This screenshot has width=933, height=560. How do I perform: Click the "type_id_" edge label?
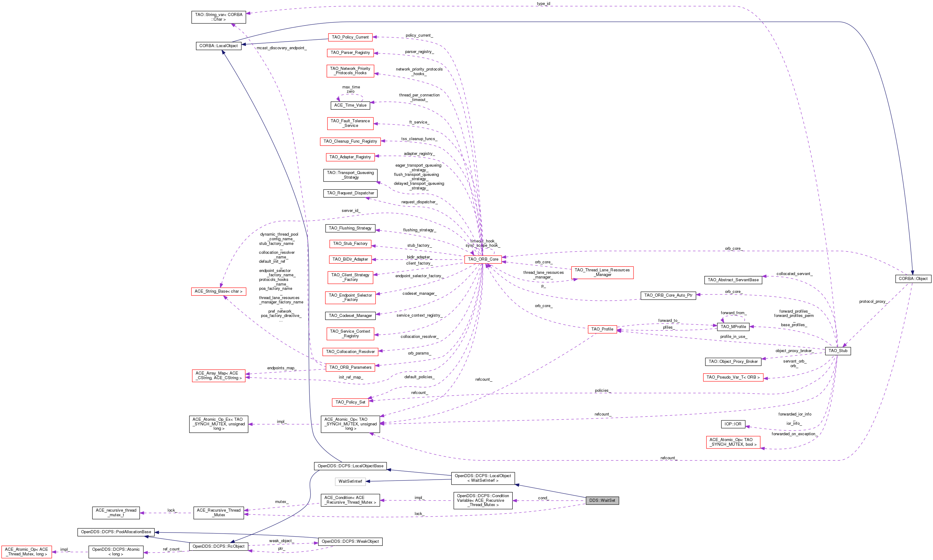(x=544, y=4)
